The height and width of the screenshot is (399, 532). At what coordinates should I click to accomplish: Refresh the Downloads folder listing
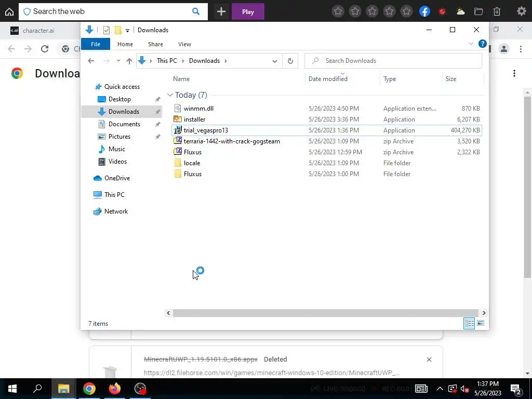click(x=290, y=61)
